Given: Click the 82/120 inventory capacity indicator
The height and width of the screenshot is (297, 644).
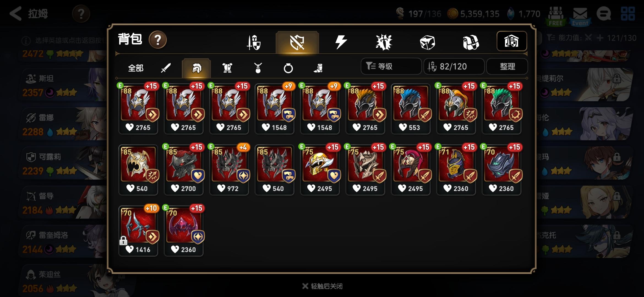Looking at the screenshot, I should [454, 66].
